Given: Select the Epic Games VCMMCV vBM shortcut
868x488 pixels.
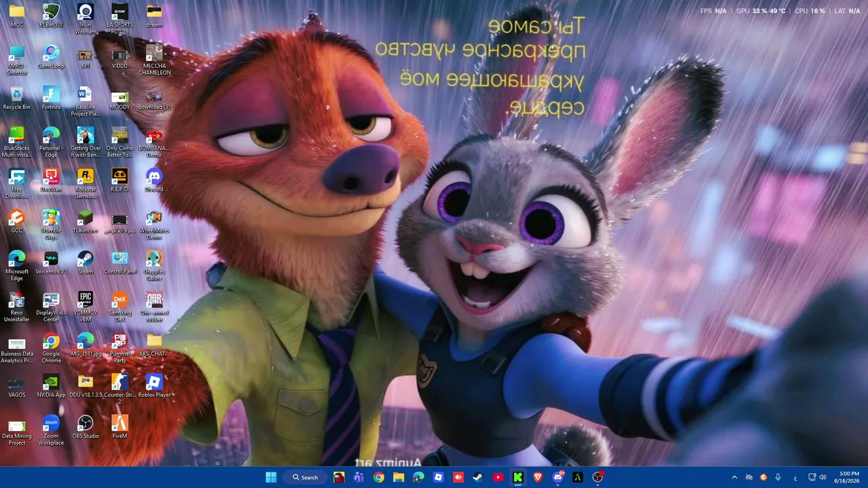Looking at the screenshot, I should [85, 308].
